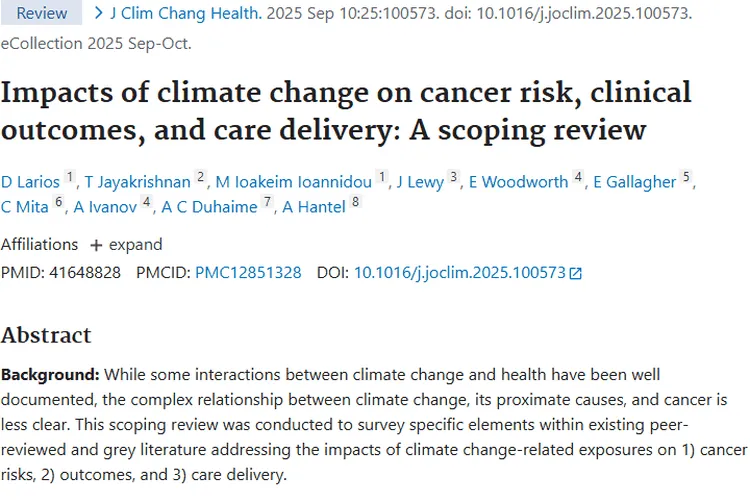Click affiliation superscript 5 after E Gallagher
Screen dimensions: 750x500
tap(686, 176)
